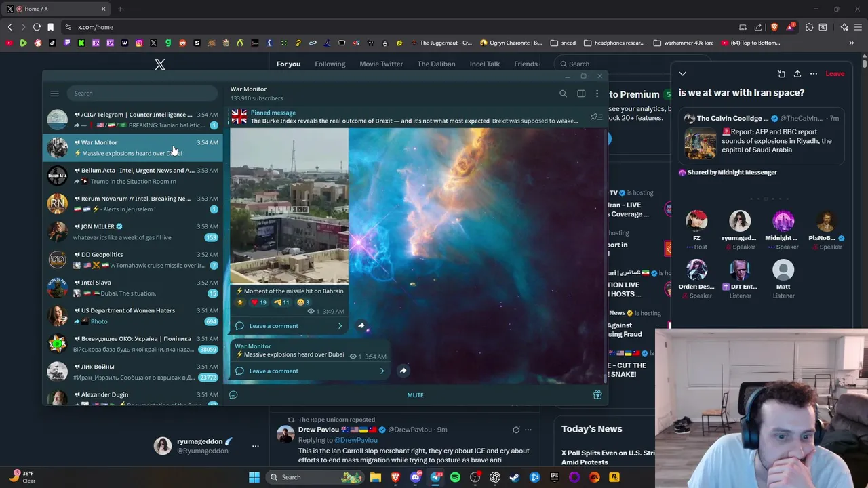This screenshot has width=868, height=488.
Task: Forward the Dubai explosions message
Action: tap(403, 371)
